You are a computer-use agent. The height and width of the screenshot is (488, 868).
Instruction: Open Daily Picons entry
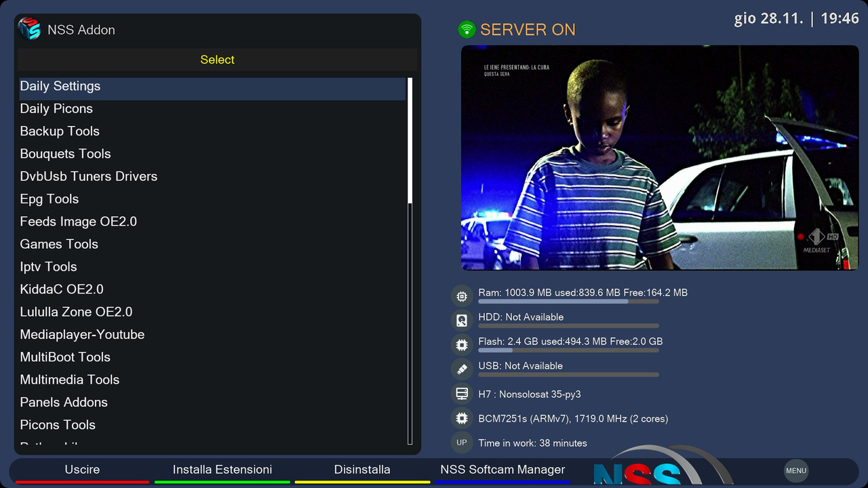(212, 108)
